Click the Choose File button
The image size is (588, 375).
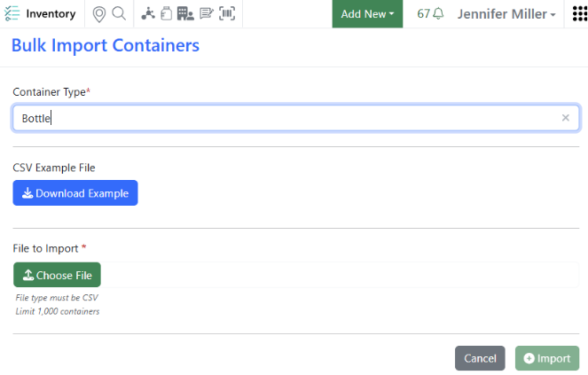point(57,275)
